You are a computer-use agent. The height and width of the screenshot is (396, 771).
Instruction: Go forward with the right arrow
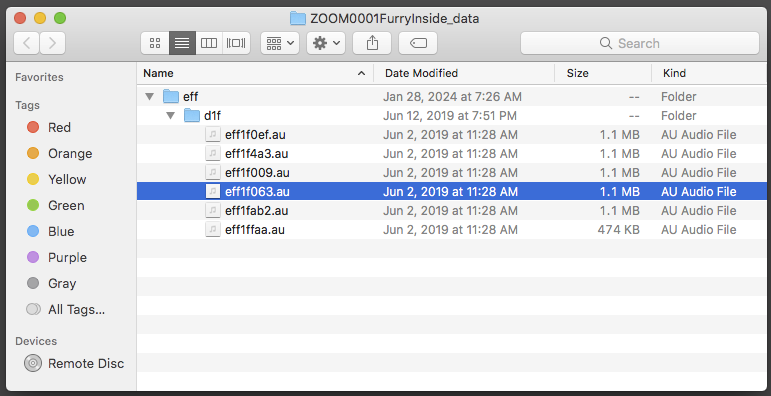(x=52, y=43)
